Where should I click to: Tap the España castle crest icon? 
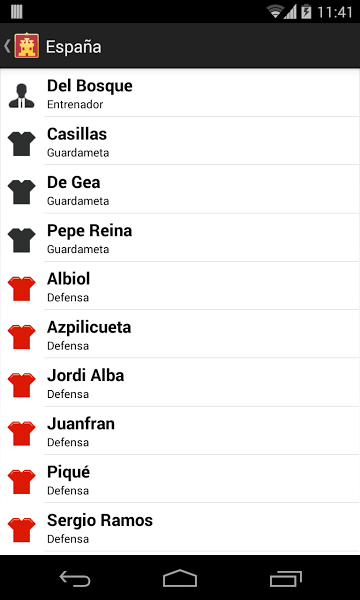coord(26,46)
